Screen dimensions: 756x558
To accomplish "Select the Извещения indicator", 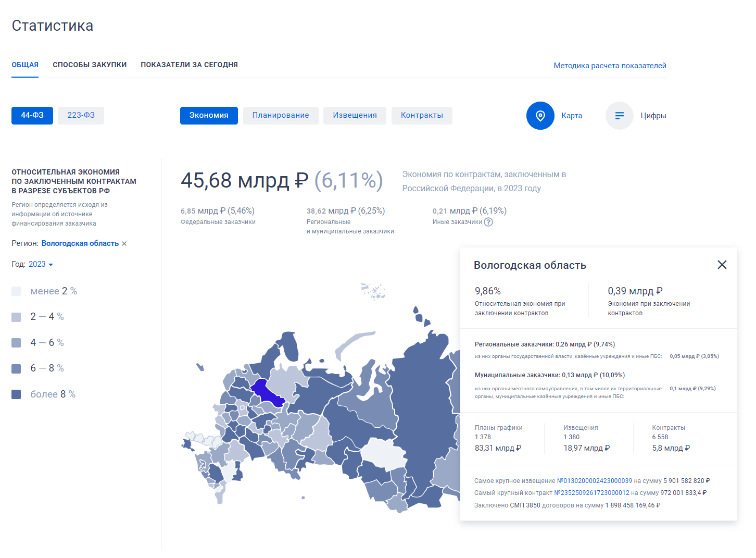I will [355, 115].
